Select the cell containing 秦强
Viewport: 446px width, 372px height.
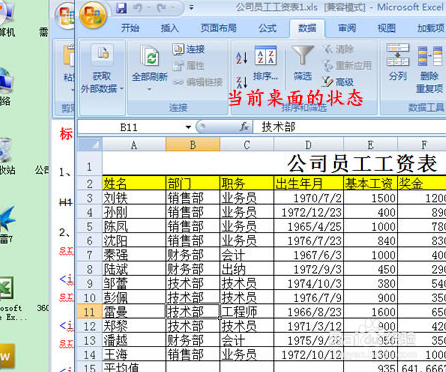134,255
